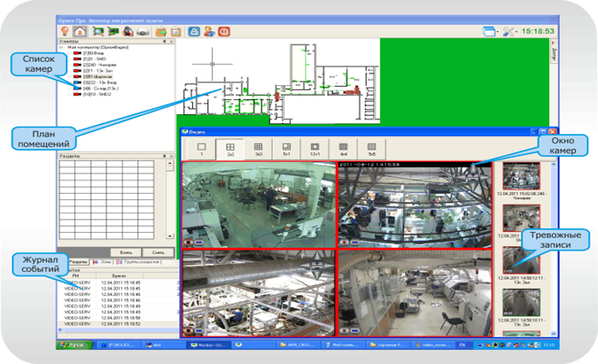598x364 pixels.
Task: Toggle recording on the bottom-left camera view
Action: tap(189, 331)
